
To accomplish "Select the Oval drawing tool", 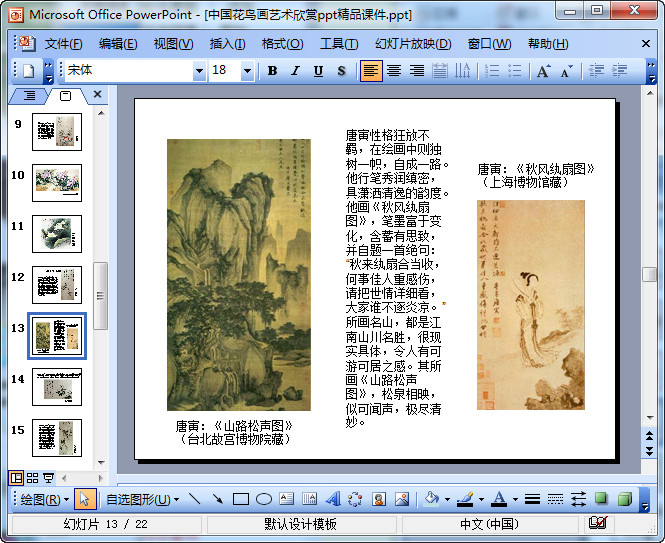I will (x=264, y=499).
